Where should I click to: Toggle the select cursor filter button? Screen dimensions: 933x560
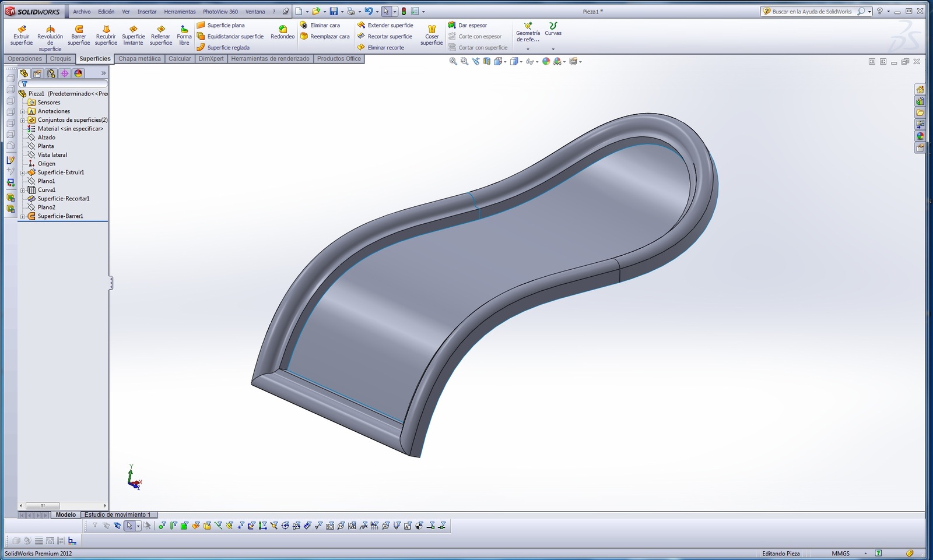129,526
